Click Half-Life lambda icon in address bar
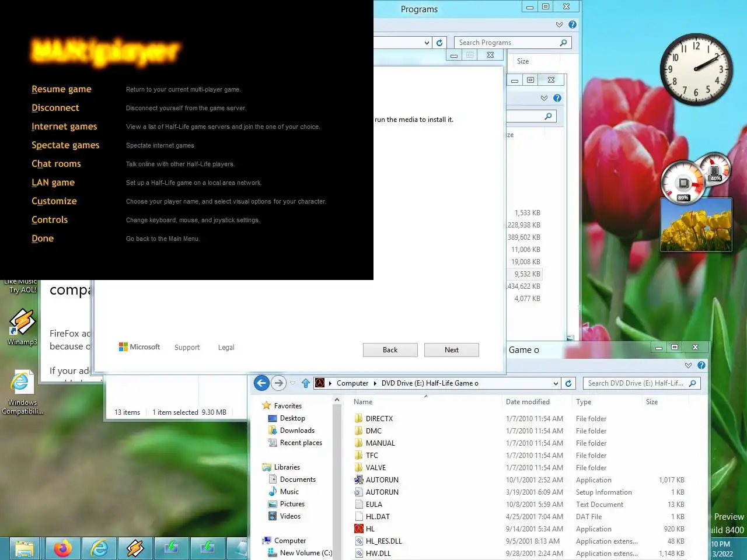Image resolution: width=747 pixels, height=560 pixels. click(x=320, y=383)
